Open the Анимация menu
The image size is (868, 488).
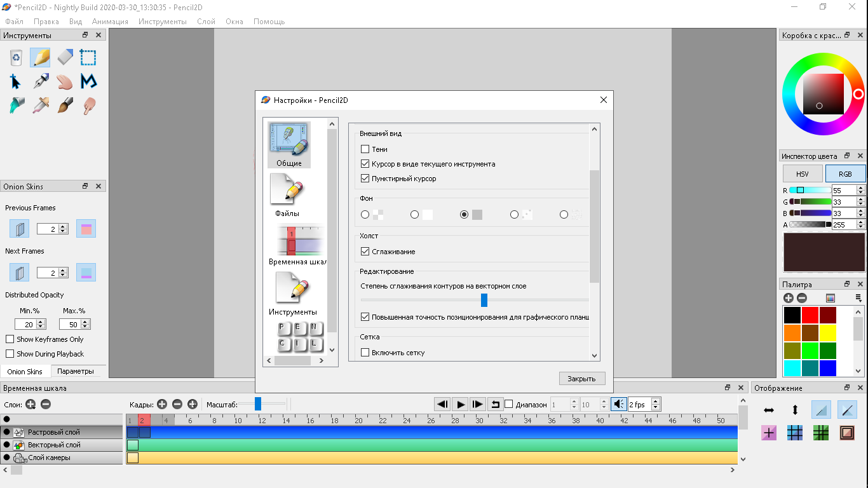click(110, 22)
